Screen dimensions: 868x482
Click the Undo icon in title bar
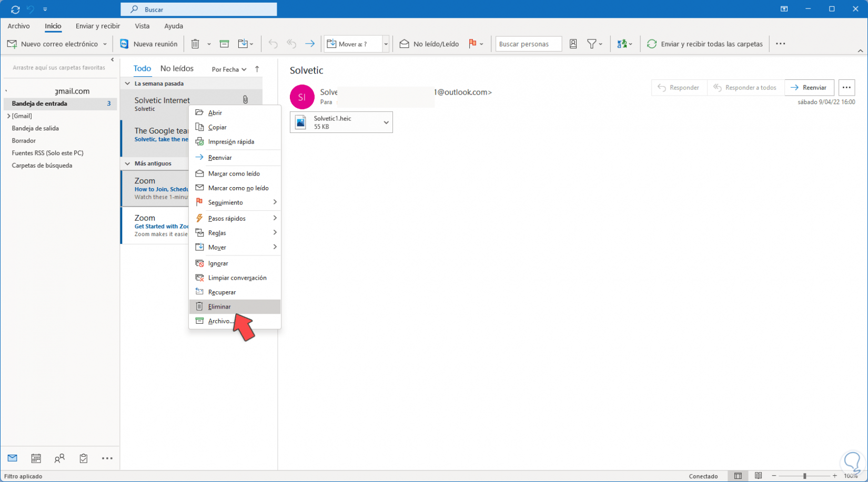[x=31, y=9]
